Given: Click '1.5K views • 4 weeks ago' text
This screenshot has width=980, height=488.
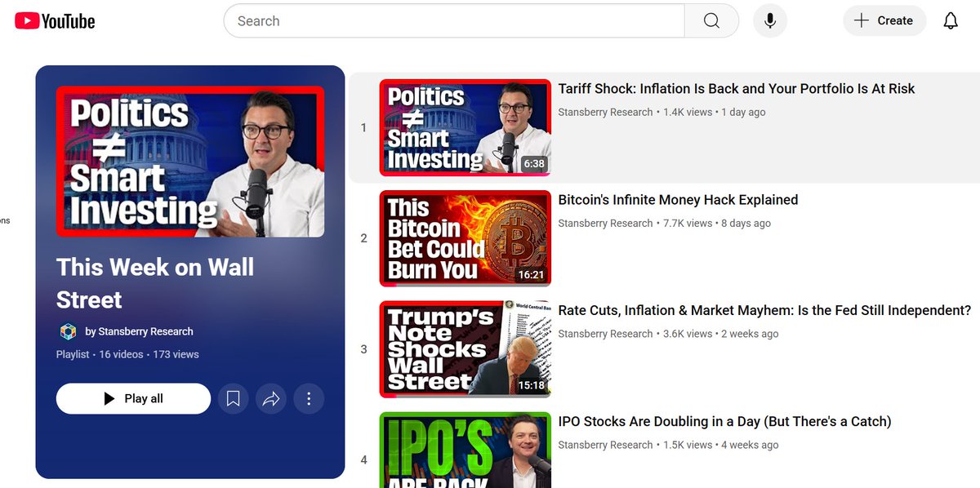Looking at the screenshot, I should click(x=721, y=446).
